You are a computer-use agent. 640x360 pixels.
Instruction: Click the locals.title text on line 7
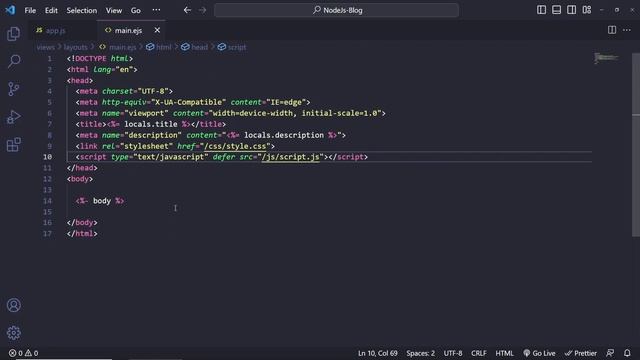click(x=151, y=124)
